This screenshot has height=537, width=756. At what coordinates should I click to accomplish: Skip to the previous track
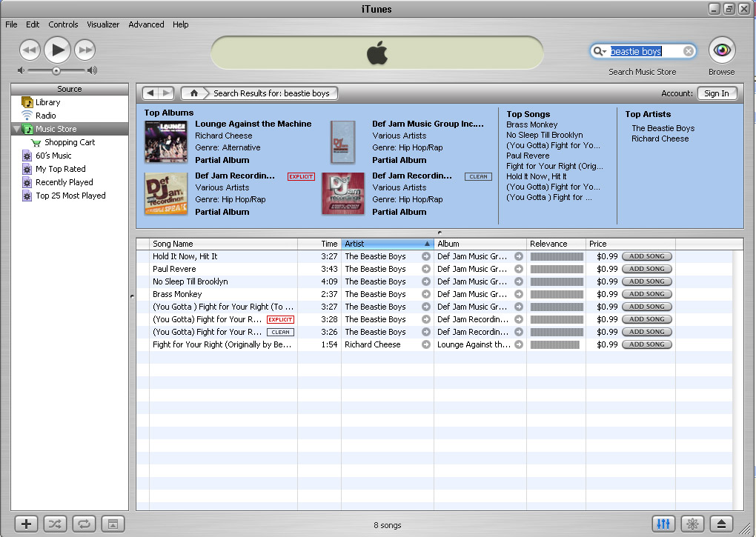30,50
